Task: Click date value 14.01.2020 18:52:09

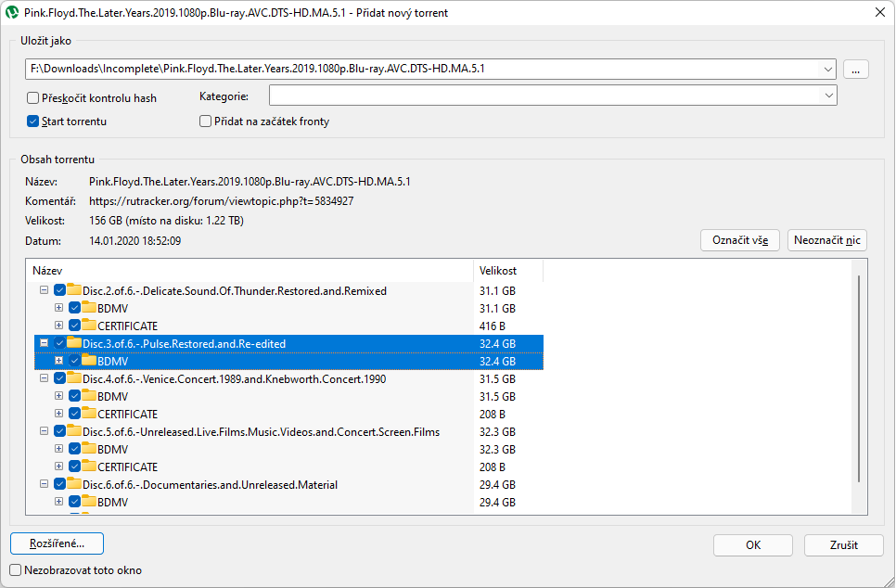Action: point(134,241)
